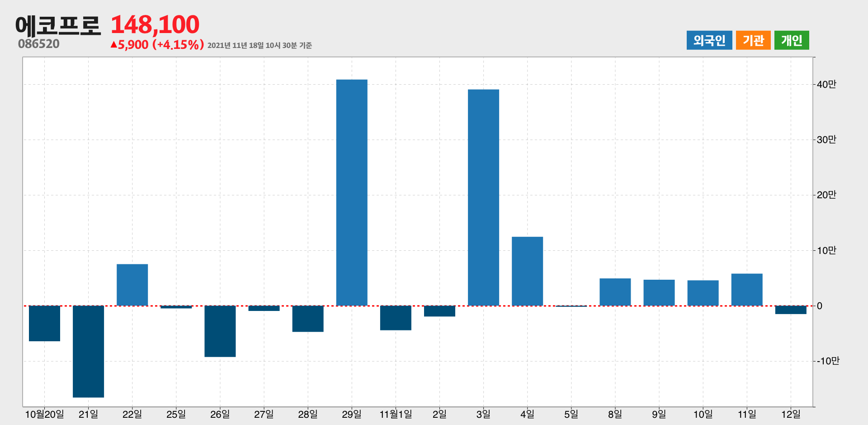Click the 5일 x-axis date label
Image resolution: width=868 pixels, height=425 pixels.
point(571,414)
